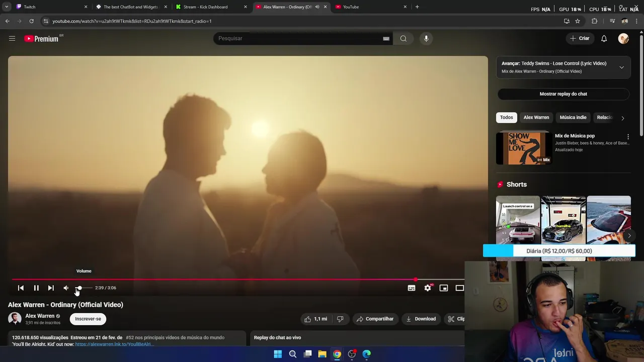The image size is (644, 362).
Task: Open the browser extensions puzzle icon
Action: [595, 21]
